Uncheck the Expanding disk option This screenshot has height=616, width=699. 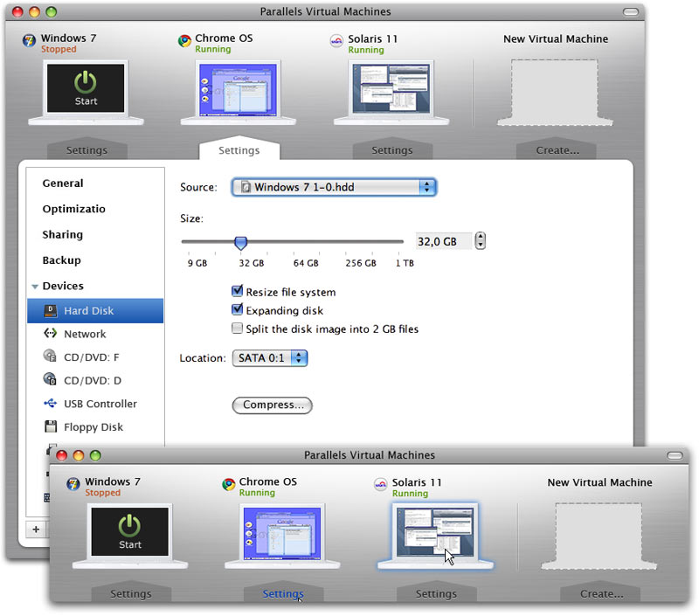[x=237, y=310]
